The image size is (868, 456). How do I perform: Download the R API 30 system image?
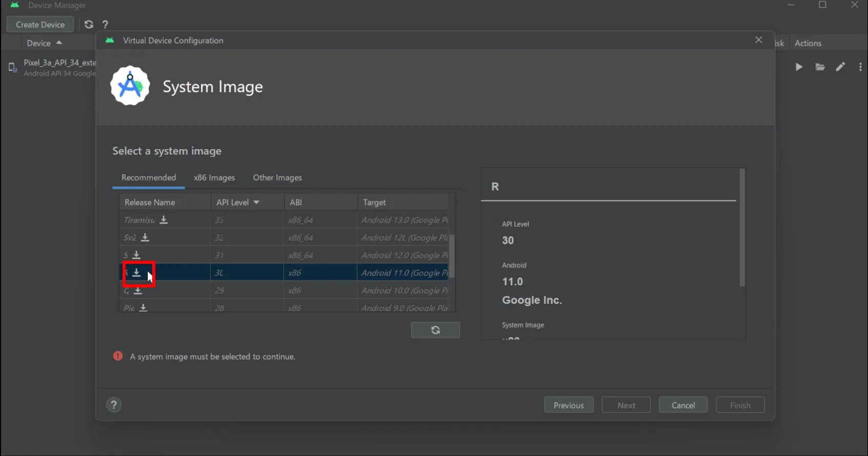click(x=136, y=273)
